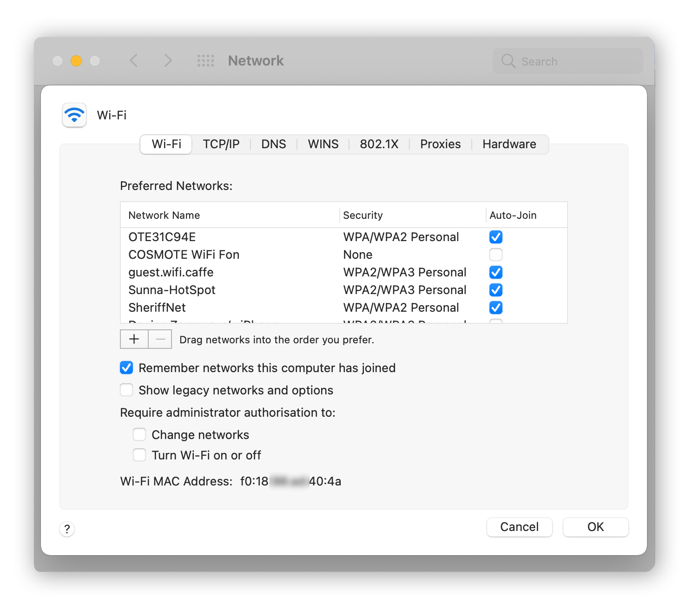Uncheck Remember networks this computer has joined
693x616 pixels.
[x=126, y=368]
